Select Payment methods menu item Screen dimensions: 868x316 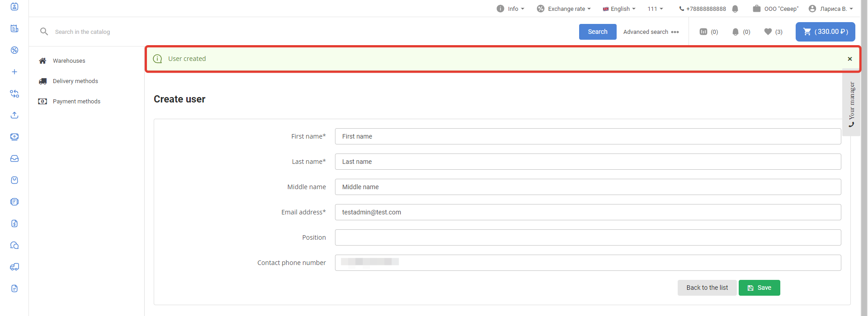coord(76,101)
